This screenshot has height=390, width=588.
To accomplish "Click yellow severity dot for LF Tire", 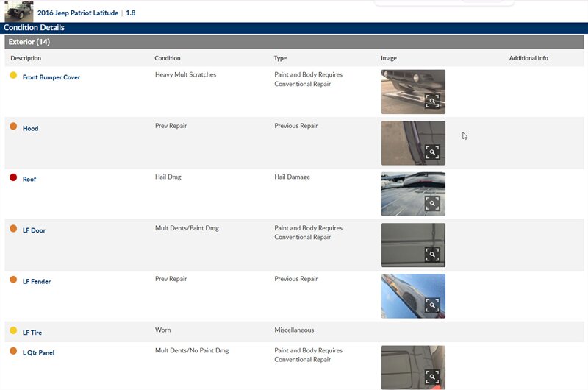I will pos(13,330).
